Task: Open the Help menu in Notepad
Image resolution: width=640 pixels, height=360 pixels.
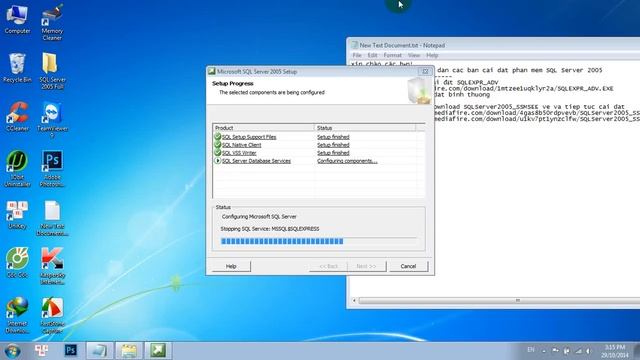Action: 432,55
